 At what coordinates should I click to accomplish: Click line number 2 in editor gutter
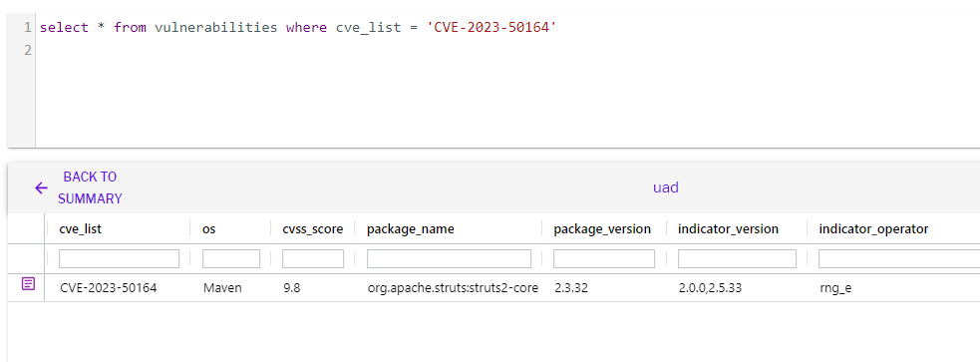(x=28, y=50)
